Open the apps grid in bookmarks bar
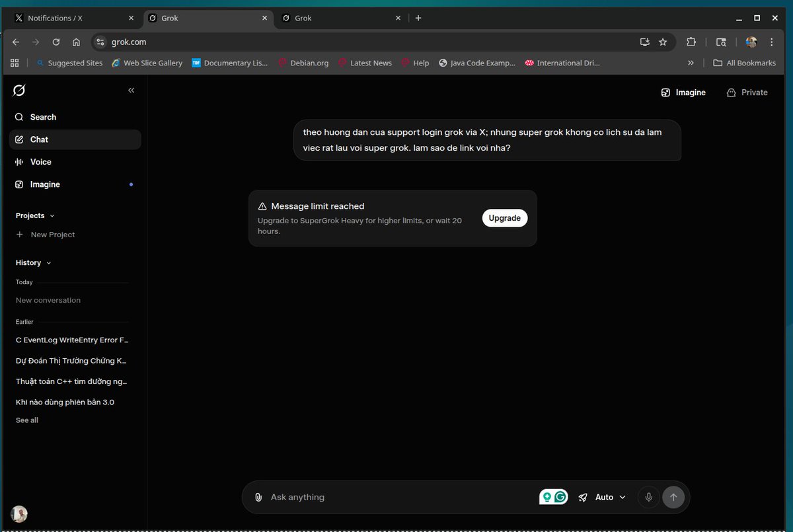Image resolution: width=793 pixels, height=532 pixels. [x=15, y=63]
